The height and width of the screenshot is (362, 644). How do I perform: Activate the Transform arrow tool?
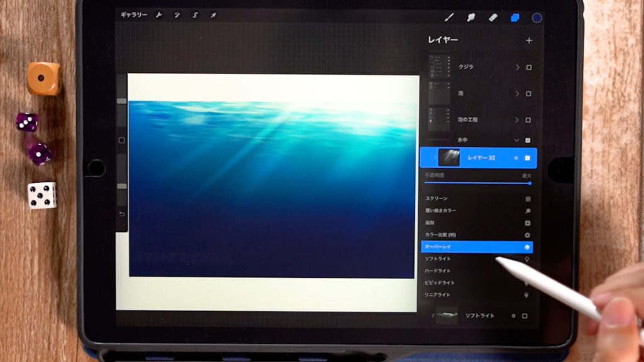point(213,15)
